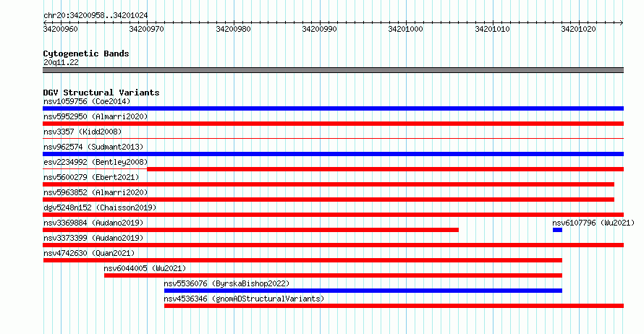Click nsv3369884 (Audano2019) label
This screenshot has width=644, height=334.
point(93,223)
